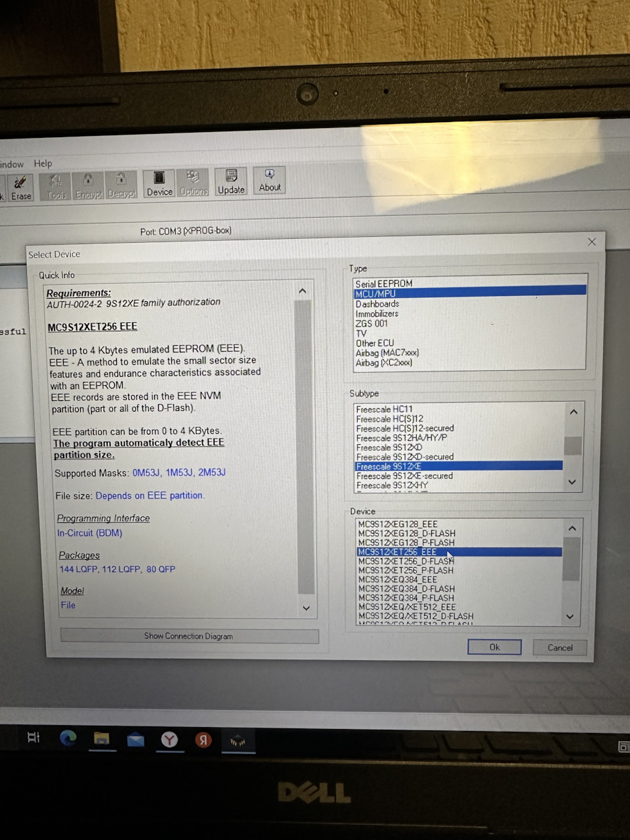Click Device list scroll up arrow
This screenshot has width=630, height=840.
(x=572, y=528)
